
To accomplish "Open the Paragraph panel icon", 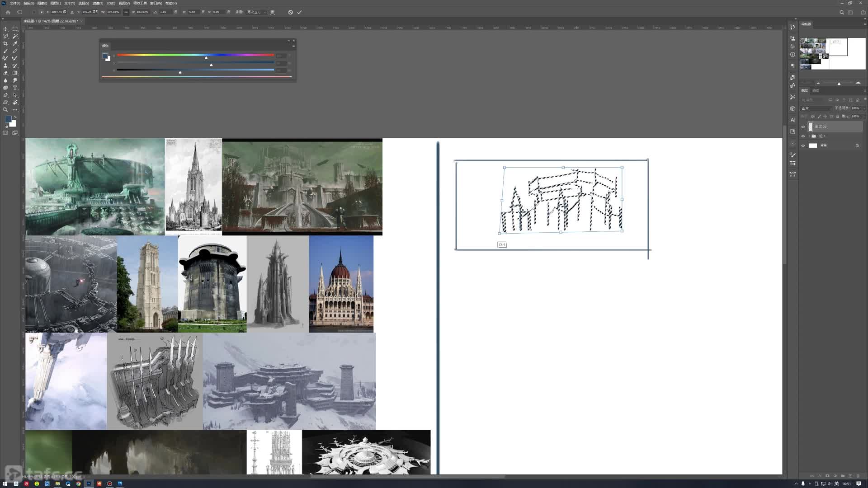I will coord(793,66).
